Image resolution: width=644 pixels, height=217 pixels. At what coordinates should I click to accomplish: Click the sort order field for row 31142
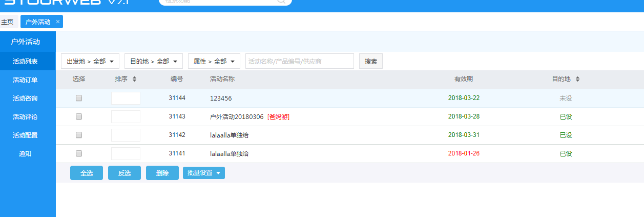point(126,135)
